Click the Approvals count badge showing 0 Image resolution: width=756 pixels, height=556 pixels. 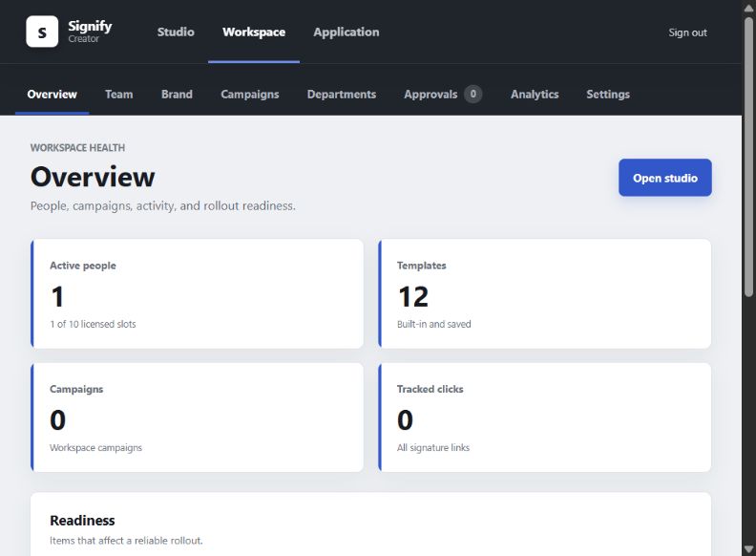coord(473,94)
